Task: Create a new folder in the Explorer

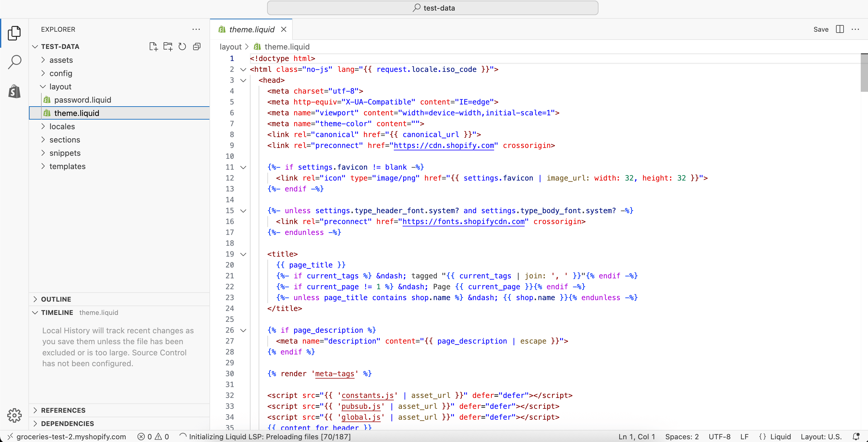Action: (x=168, y=46)
